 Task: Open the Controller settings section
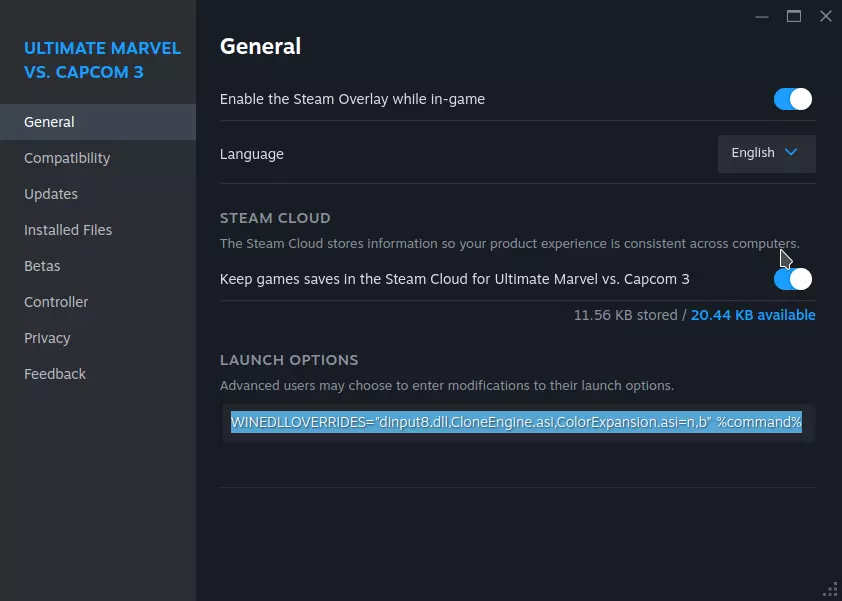coord(98,302)
